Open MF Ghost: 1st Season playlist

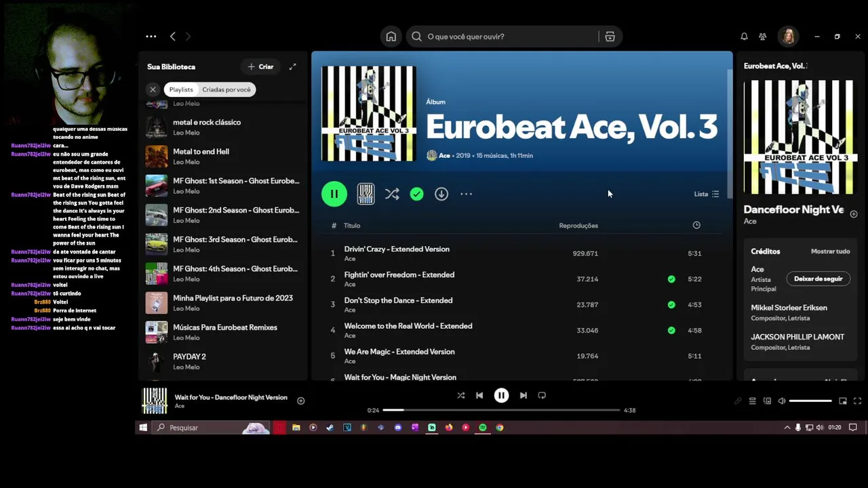[224, 186]
